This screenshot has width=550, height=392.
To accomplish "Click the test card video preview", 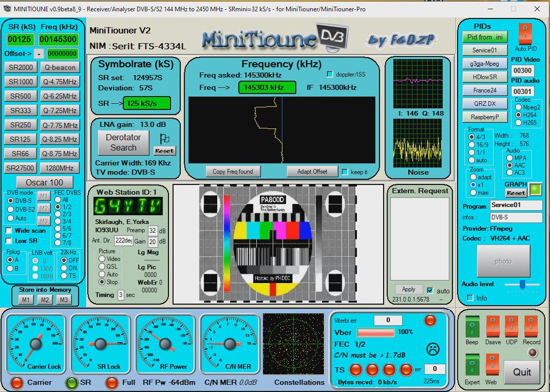I will [278, 244].
